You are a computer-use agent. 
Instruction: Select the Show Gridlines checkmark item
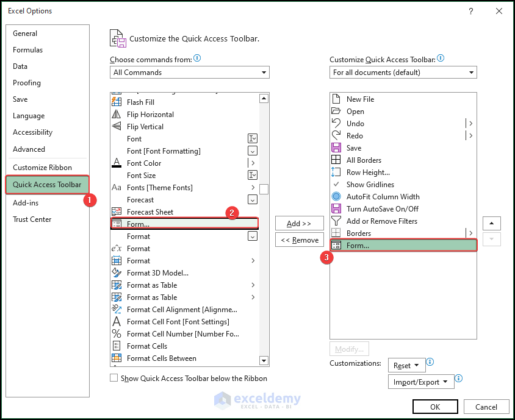[403, 185]
